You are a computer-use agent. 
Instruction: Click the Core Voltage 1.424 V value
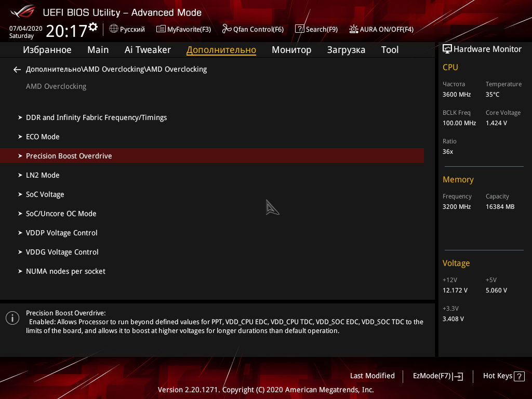pos(496,123)
